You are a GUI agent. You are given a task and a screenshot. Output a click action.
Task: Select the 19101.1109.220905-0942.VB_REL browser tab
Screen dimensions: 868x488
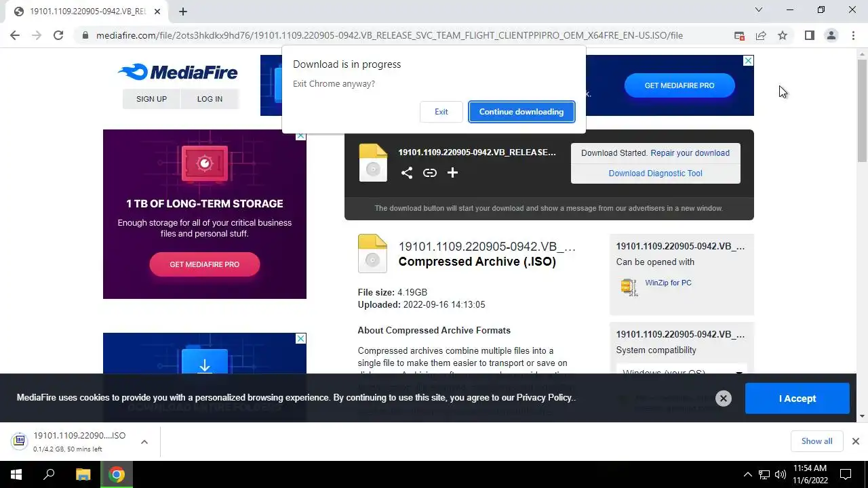coord(87,12)
